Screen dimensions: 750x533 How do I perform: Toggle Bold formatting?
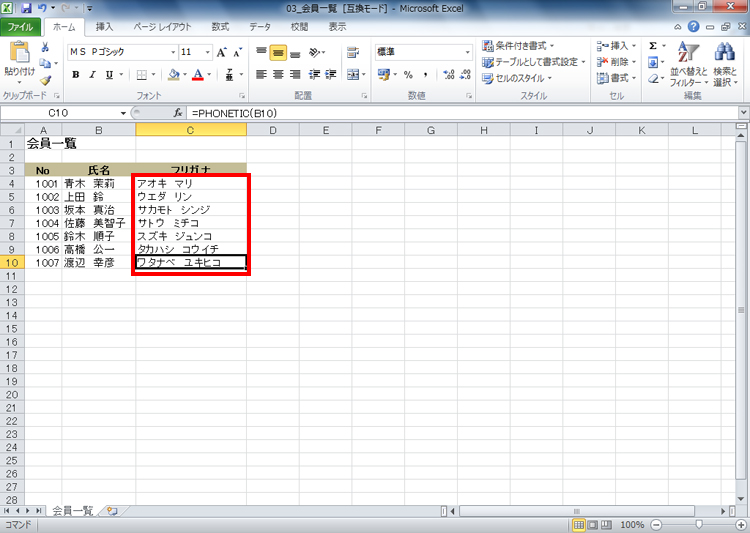pyautogui.click(x=76, y=75)
